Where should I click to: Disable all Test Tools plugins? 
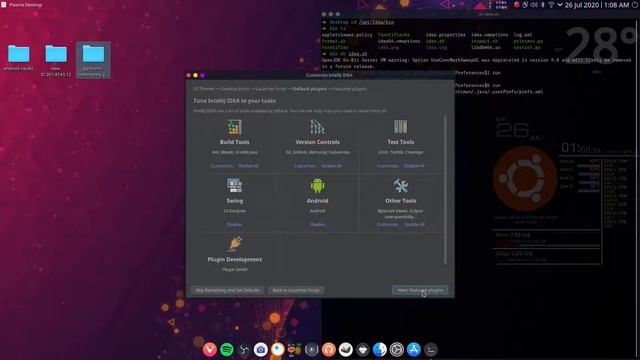(414, 166)
